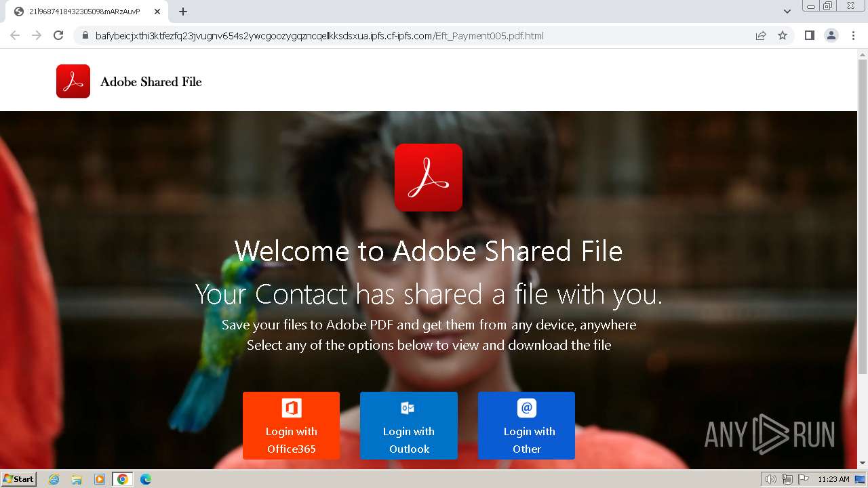Image resolution: width=868 pixels, height=488 pixels.
Task: Click the Adobe Shared File header text
Action: [x=151, y=82]
